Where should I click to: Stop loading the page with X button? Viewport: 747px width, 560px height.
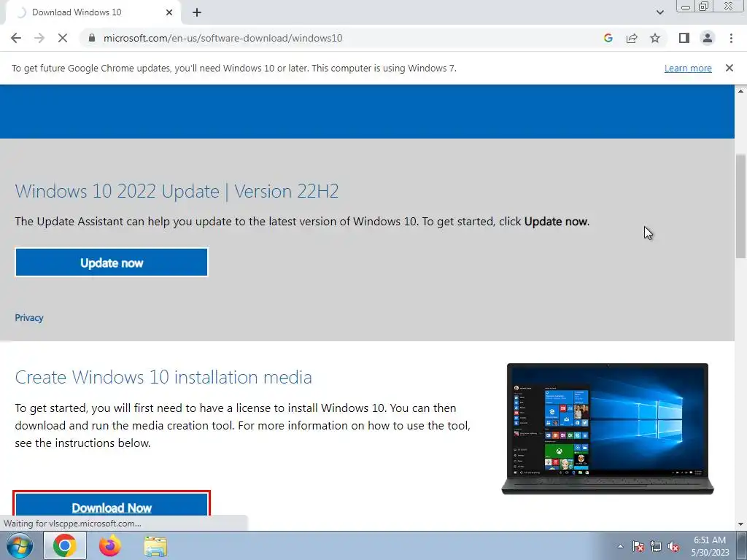[63, 38]
